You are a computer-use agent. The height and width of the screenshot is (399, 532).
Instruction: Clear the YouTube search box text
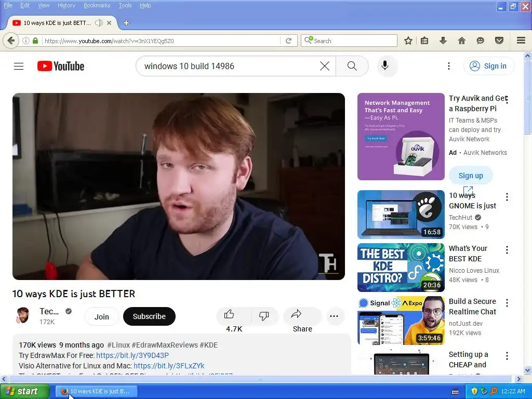325,66
